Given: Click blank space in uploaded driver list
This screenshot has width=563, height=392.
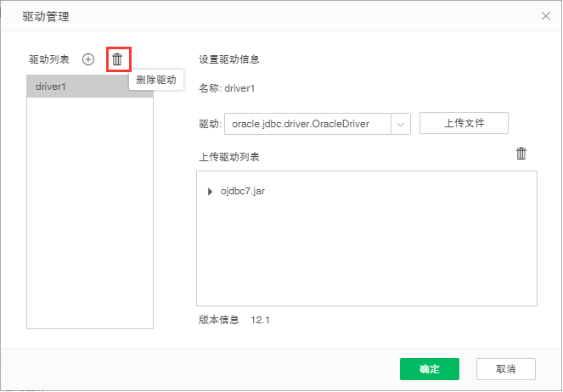Looking at the screenshot, I should click(x=366, y=255).
